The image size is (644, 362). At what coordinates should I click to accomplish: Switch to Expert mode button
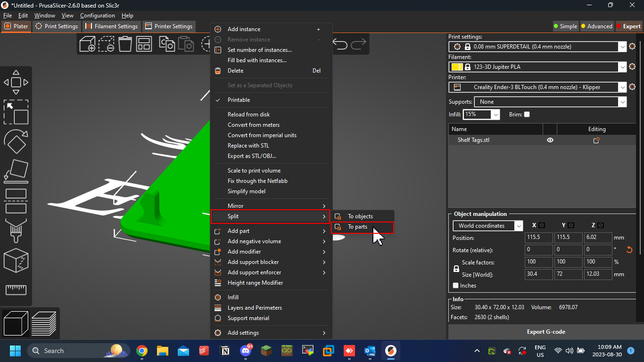coord(628,26)
